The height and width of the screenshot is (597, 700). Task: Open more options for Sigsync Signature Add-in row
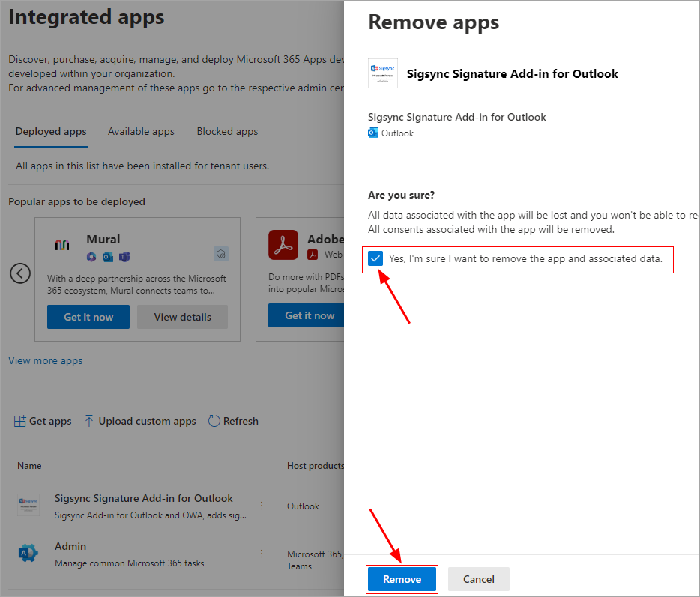pyautogui.click(x=262, y=506)
